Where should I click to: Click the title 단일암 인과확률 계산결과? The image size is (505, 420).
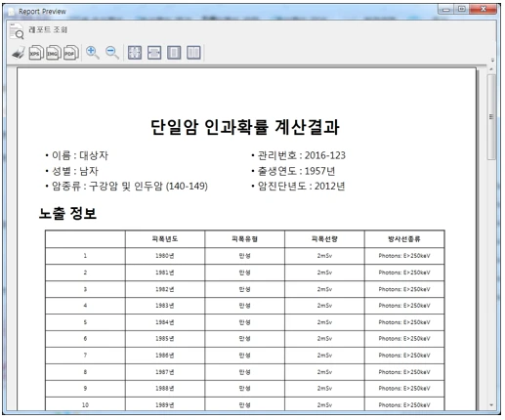coord(245,127)
